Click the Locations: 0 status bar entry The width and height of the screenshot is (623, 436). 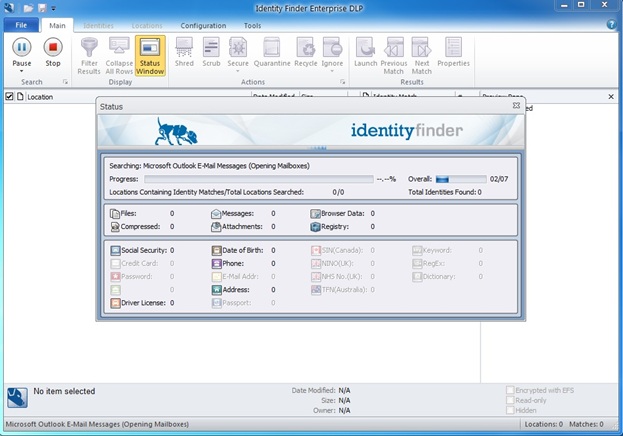[x=544, y=424]
